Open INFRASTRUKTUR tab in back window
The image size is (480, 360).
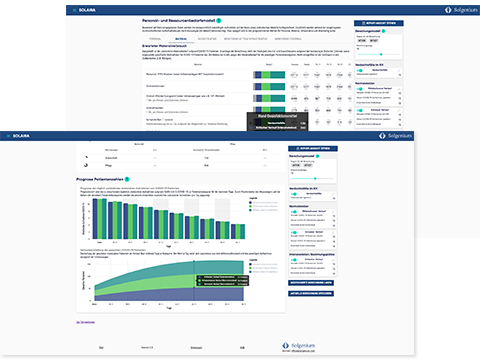207,39
